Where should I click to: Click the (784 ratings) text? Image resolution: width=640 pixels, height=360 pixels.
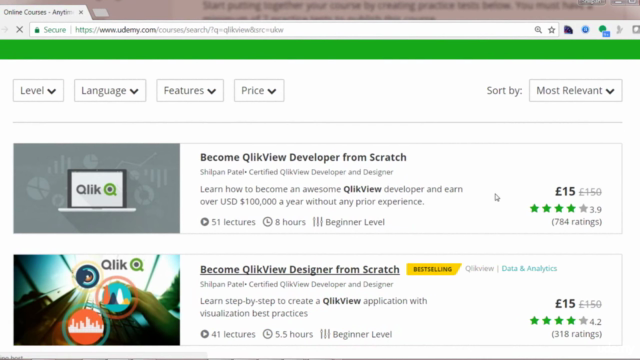576,222
